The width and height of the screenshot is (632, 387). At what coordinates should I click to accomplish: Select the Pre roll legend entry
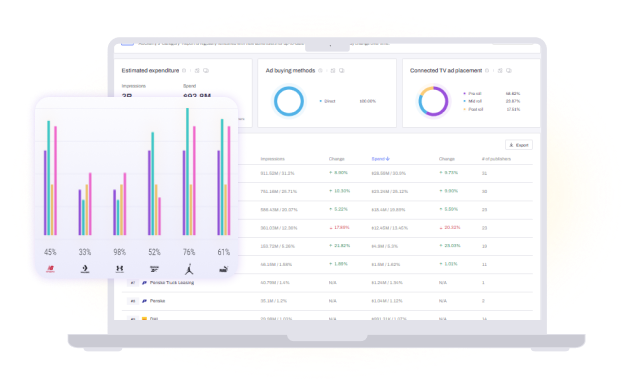(x=472, y=94)
